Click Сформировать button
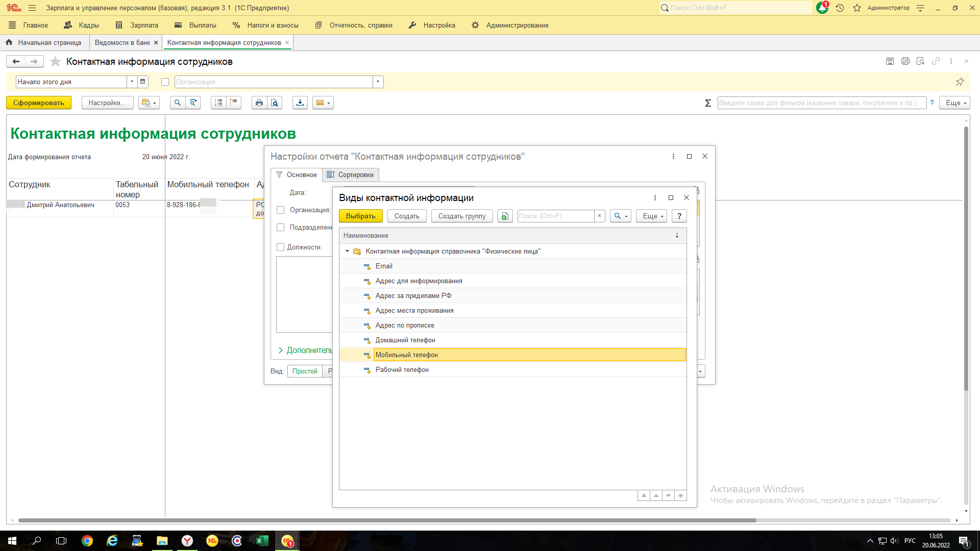980x551 pixels. coord(39,103)
